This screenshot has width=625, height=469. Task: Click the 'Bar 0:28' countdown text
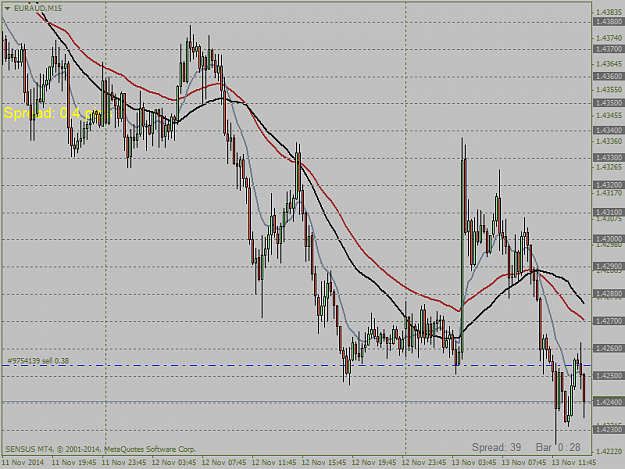558,447
